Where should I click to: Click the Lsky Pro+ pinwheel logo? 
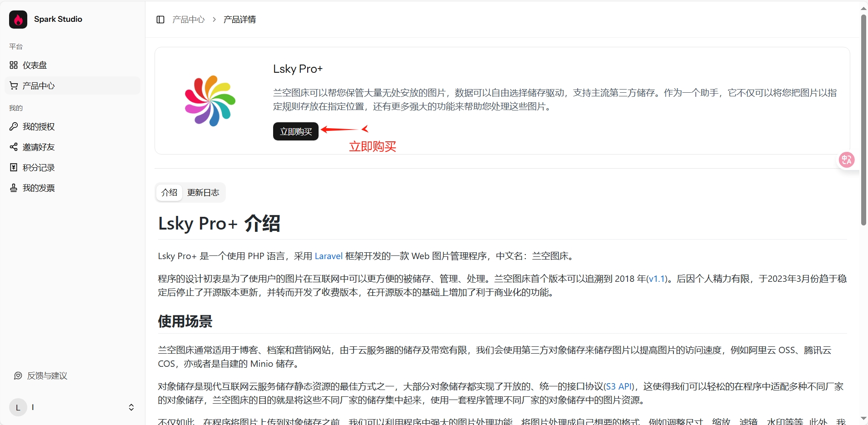pyautogui.click(x=210, y=101)
